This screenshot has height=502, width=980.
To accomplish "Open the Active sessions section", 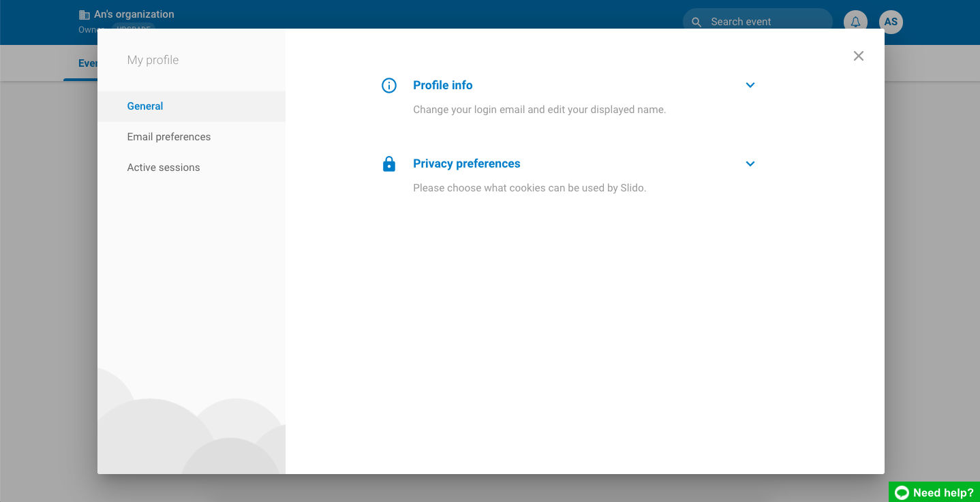I will [192, 168].
